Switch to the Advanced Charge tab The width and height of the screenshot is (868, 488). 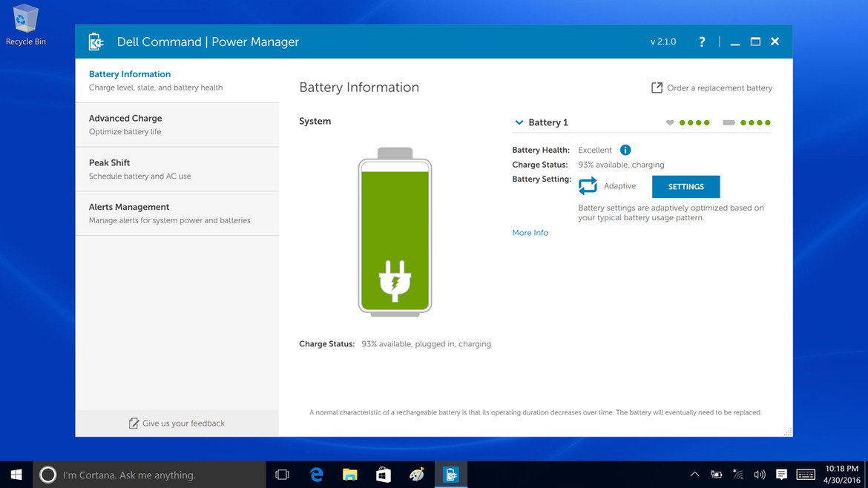pyautogui.click(x=177, y=125)
